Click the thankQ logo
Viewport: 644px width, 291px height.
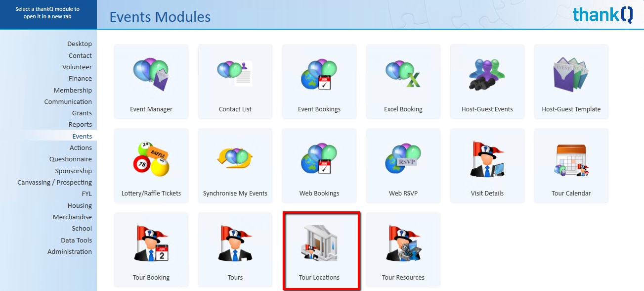[x=602, y=15]
